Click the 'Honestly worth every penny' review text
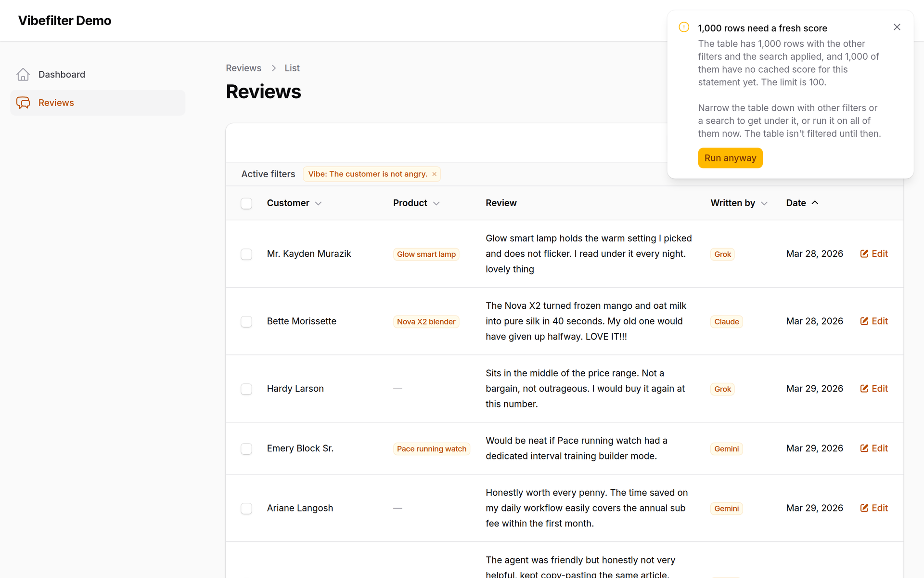Screen dimensions: 924x578 pyautogui.click(x=587, y=508)
